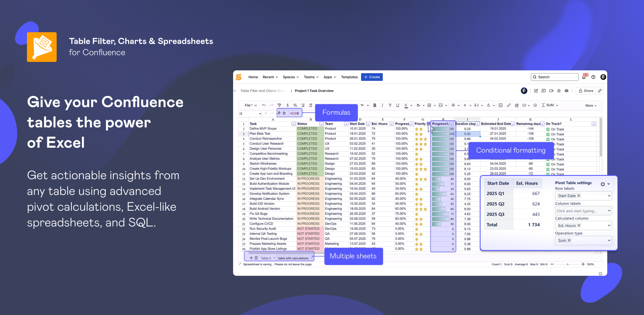Open the Team column filter dropdown
Image resolution: width=644 pixels, height=315 pixels.
click(x=346, y=124)
